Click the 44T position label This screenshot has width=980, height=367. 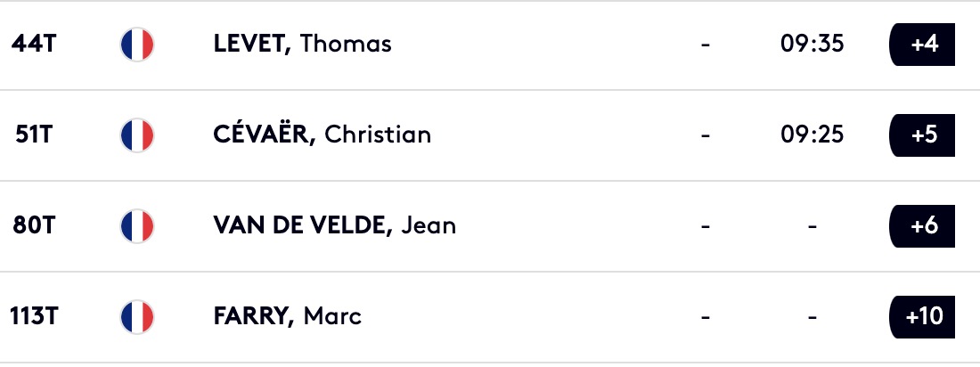point(34,44)
